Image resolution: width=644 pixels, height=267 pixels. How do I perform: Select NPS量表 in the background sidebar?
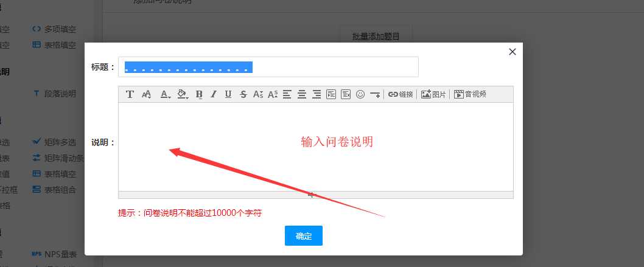54,255
